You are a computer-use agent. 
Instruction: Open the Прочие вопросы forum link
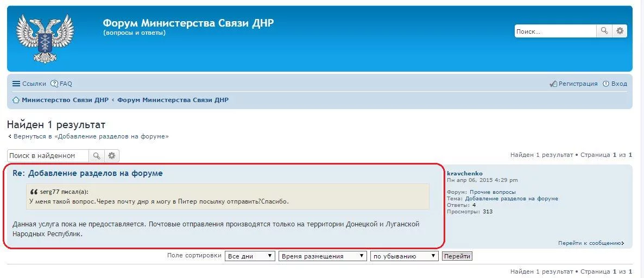(x=493, y=192)
